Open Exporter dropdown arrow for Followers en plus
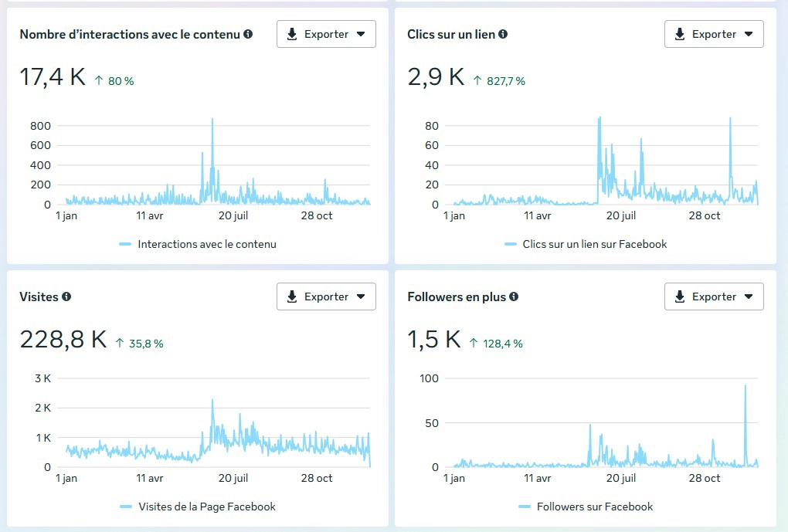This screenshot has width=788, height=532. coord(749,296)
